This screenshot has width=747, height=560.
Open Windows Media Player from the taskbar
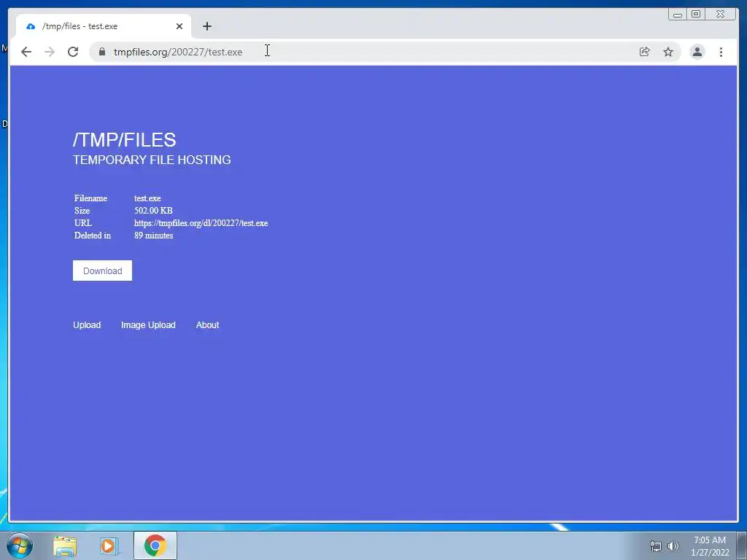point(109,545)
